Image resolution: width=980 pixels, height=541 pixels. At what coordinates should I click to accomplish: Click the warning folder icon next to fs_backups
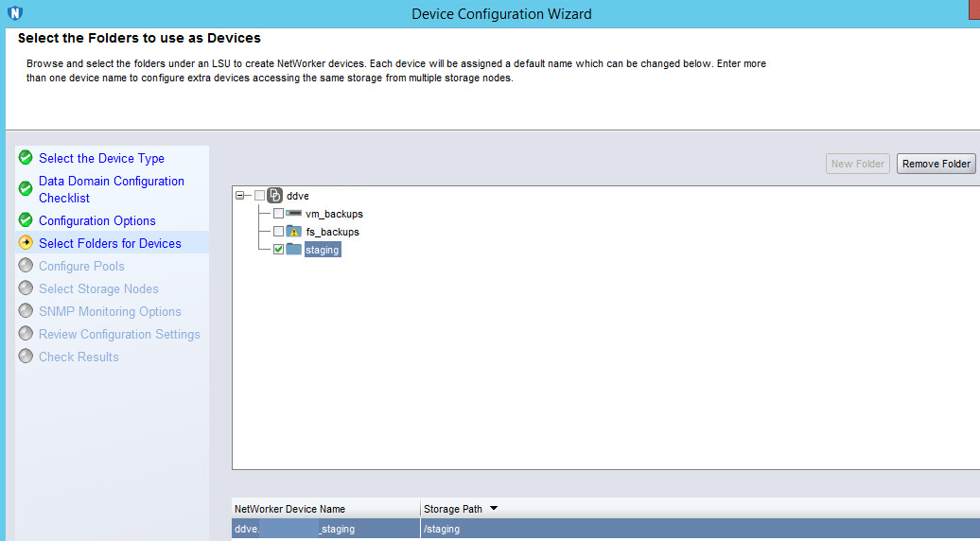pos(294,231)
